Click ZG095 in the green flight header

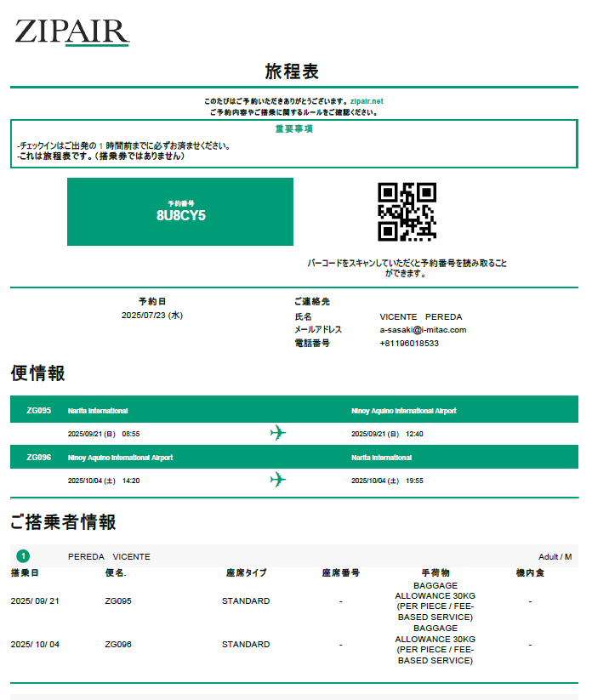[39, 411]
